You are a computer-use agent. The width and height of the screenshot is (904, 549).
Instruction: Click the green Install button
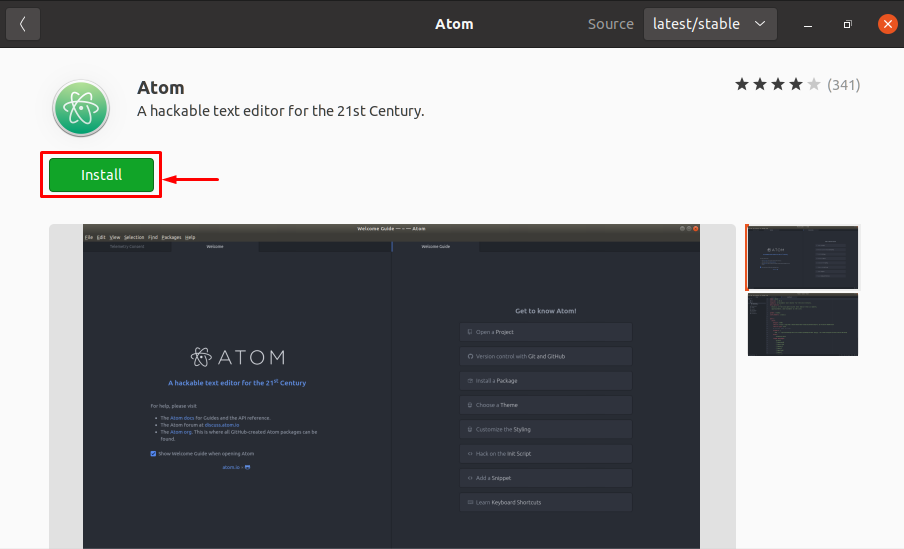tap(101, 175)
